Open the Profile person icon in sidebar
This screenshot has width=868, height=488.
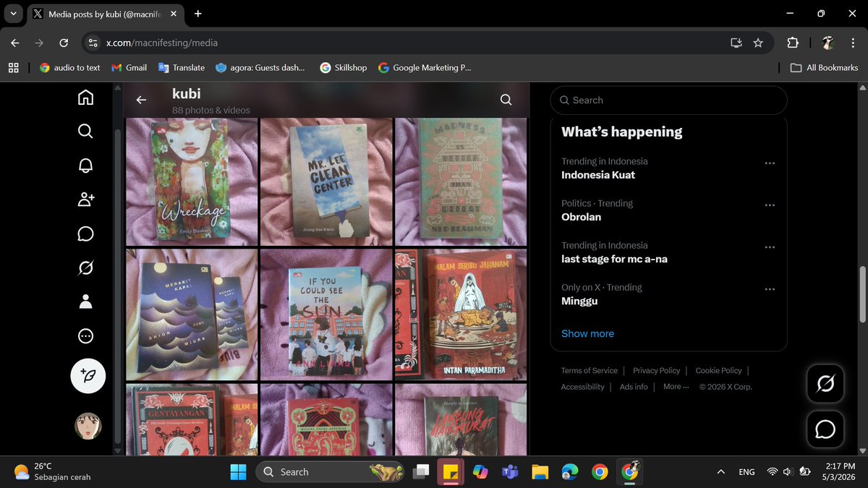pos(85,302)
